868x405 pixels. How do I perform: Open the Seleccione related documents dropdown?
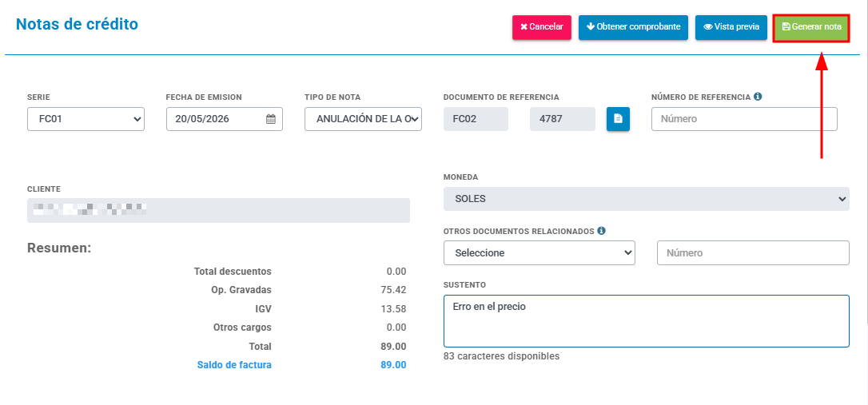[540, 253]
